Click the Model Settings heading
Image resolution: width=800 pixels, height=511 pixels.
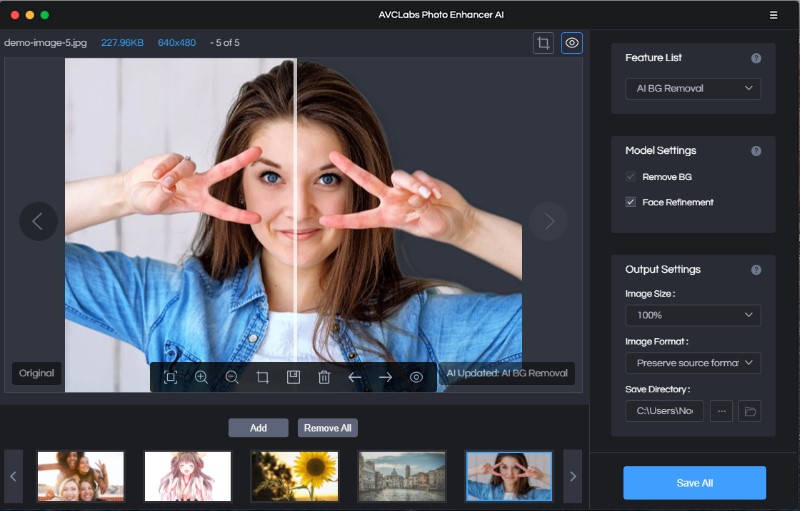(x=661, y=150)
